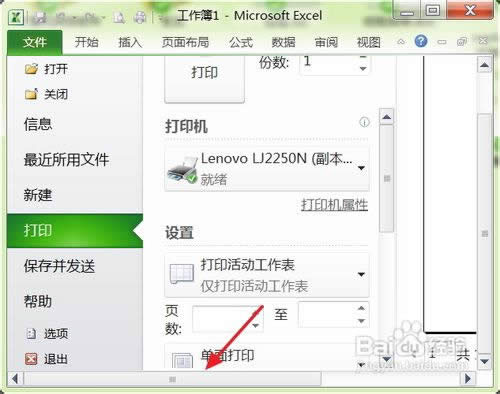Click the page icon beside 单面打印

[x=182, y=361]
